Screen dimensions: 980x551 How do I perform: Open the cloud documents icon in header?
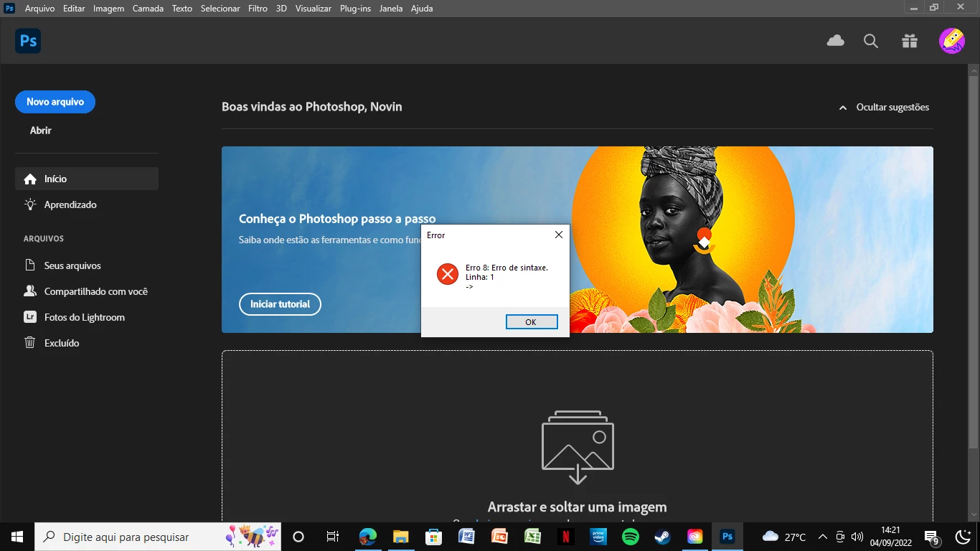[835, 41]
